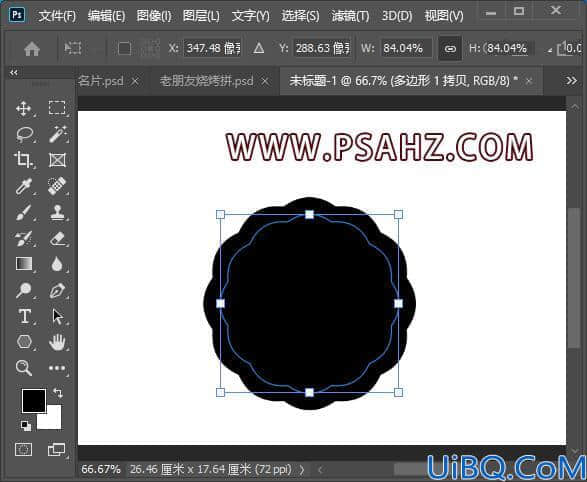Viewport: 587px width, 482px height.
Task: Toggle the maintain aspect ratio link button
Action: 450,49
